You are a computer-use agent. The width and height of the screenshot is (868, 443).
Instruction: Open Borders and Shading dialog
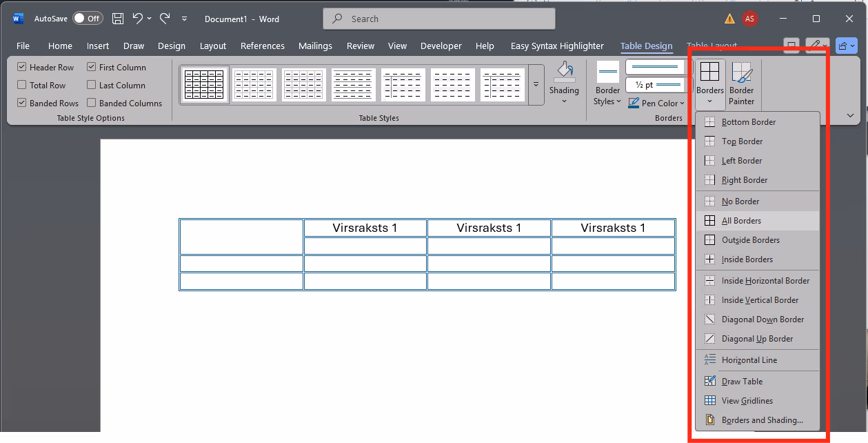762,420
